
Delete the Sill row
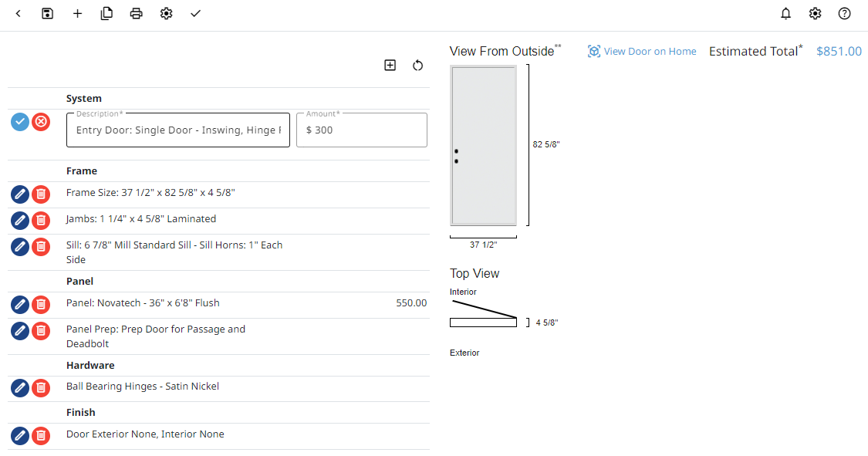41,247
